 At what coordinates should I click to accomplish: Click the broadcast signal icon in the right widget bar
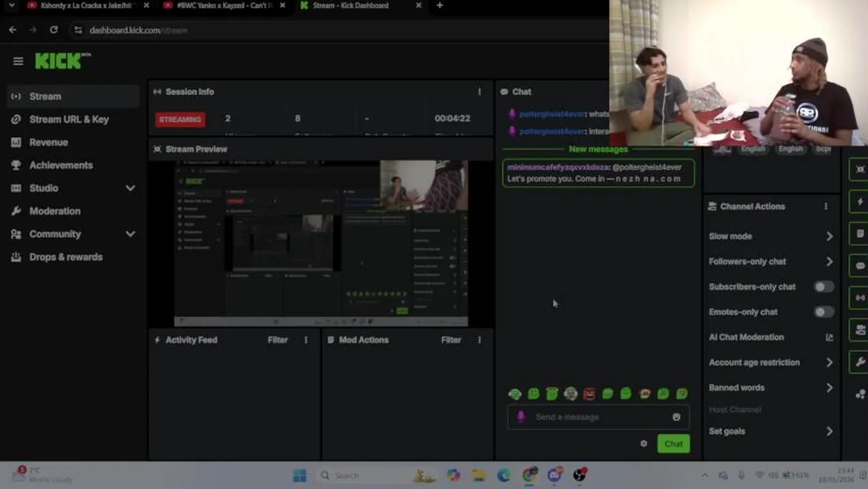click(860, 298)
